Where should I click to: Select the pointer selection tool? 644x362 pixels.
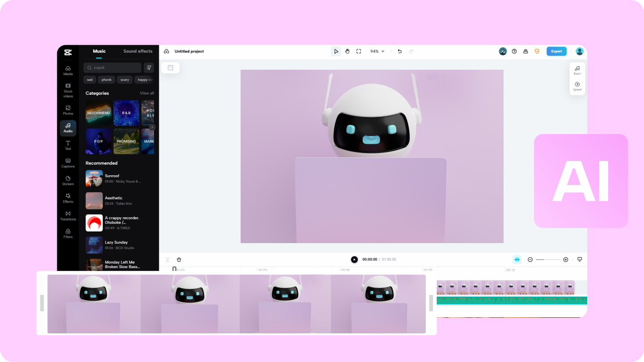tap(336, 51)
